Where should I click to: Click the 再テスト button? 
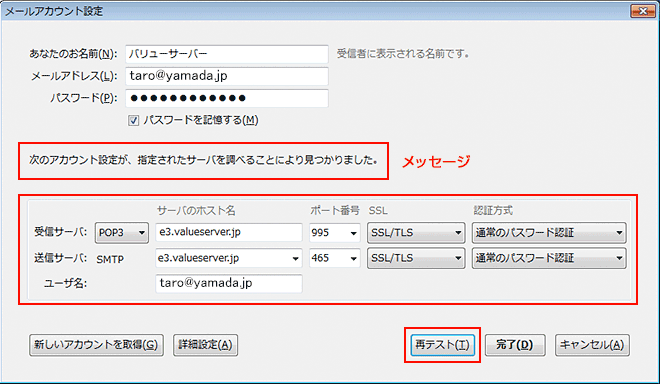pos(442,345)
